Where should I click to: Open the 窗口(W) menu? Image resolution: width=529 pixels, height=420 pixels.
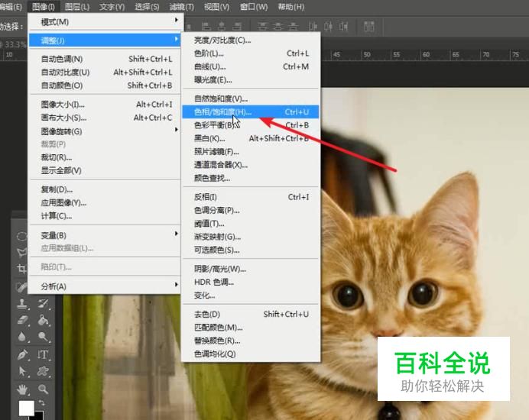coord(254,7)
